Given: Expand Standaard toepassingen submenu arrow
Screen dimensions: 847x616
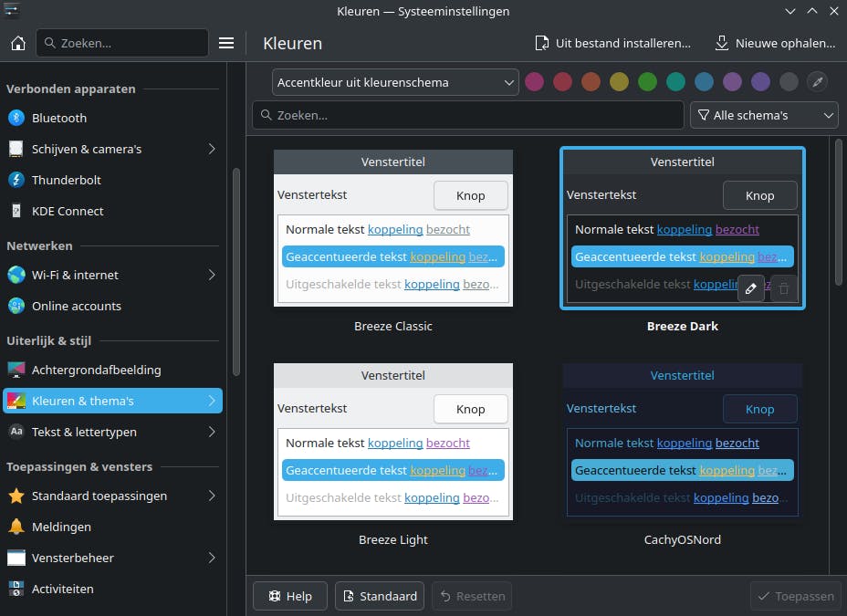Looking at the screenshot, I should tap(212, 496).
